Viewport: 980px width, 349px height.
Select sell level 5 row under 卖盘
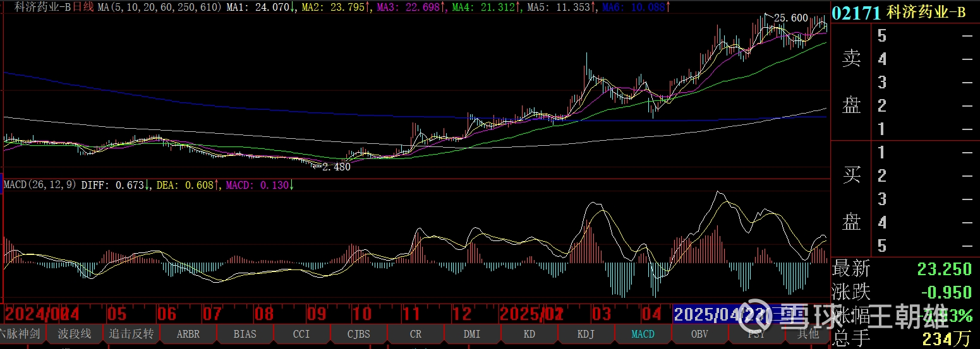[924, 36]
